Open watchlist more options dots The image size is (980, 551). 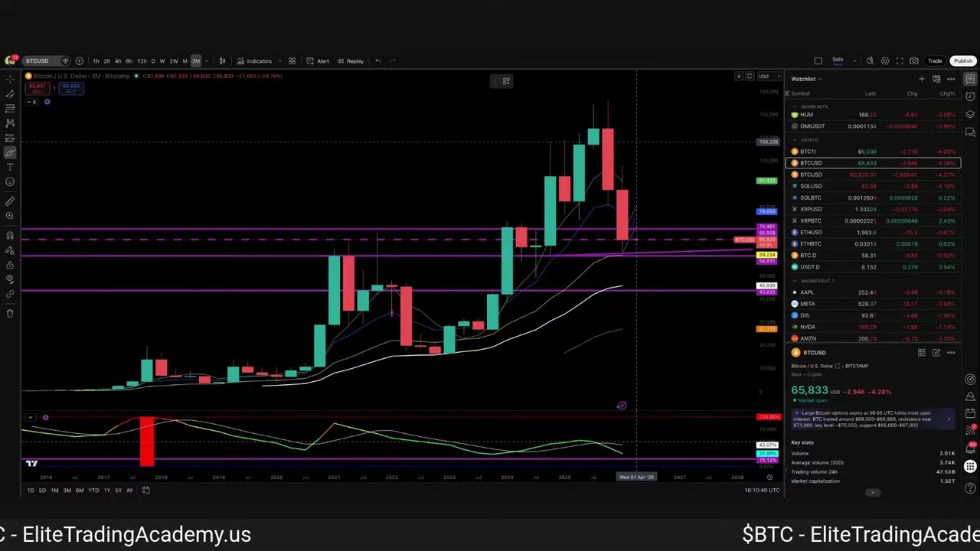951,79
